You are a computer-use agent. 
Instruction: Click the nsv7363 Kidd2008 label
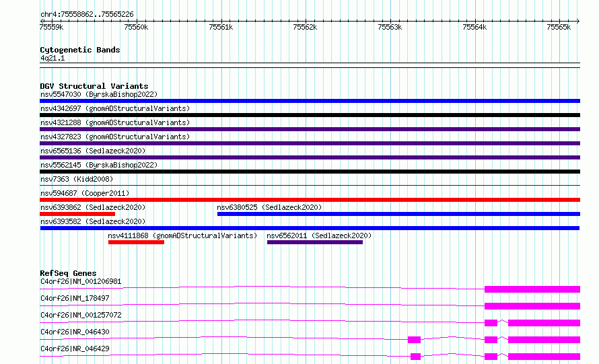(x=77, y=179)
